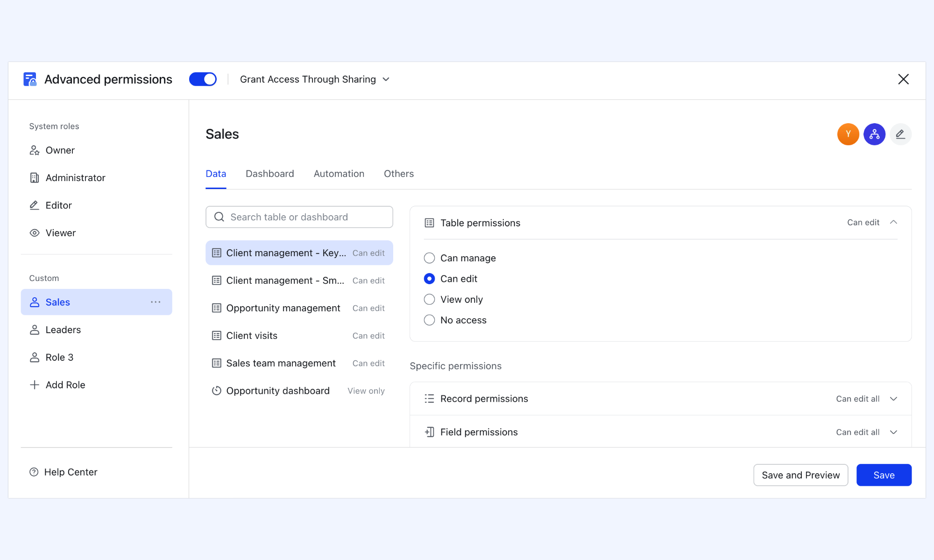
Task: Expand Field permissions chevron
Action: pos(893,432)
